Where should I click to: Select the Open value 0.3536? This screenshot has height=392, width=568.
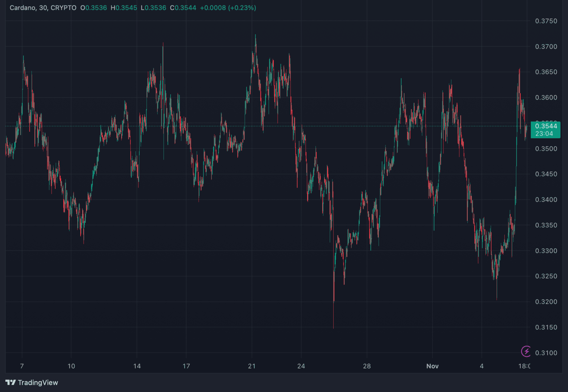[96, 8]
